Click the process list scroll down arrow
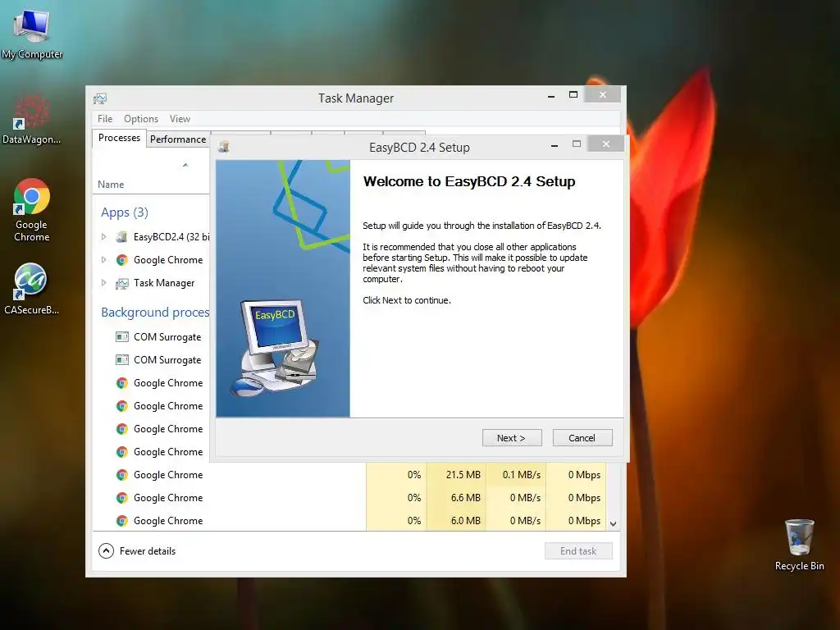The height and width of the screenshot is (630, 840). pyautogui.click(x=614, y=524)
